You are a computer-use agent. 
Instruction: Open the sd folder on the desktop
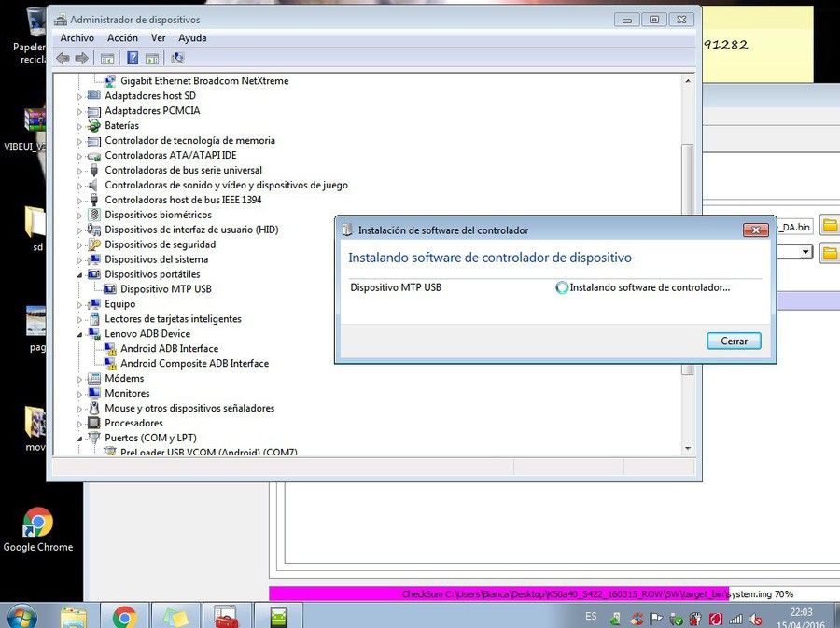tap(35, 228)
